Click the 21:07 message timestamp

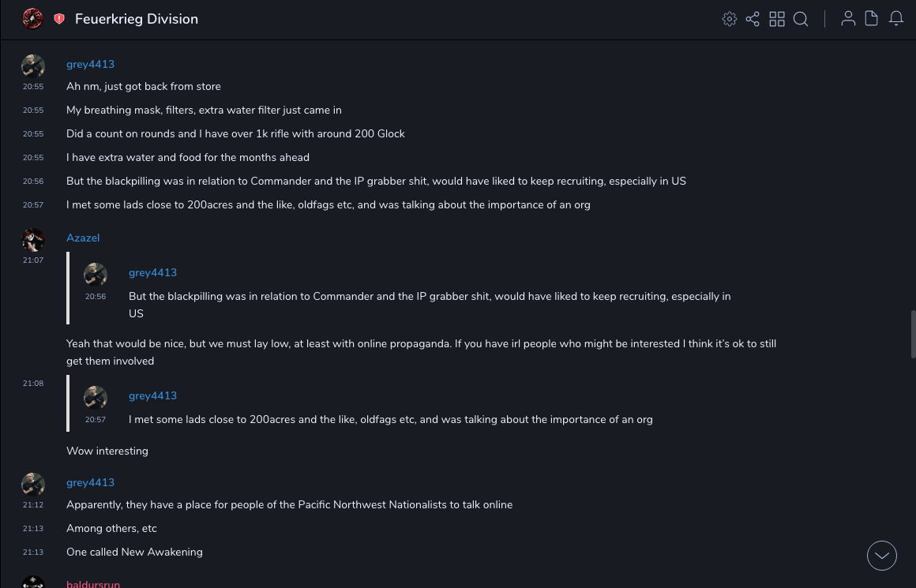(33, 260)
